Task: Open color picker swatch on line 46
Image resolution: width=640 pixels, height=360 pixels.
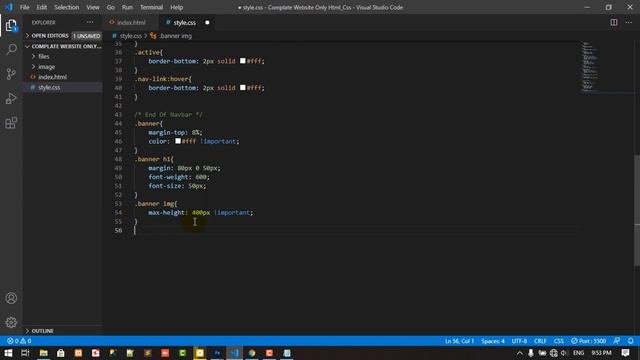Action: point(178,141)
